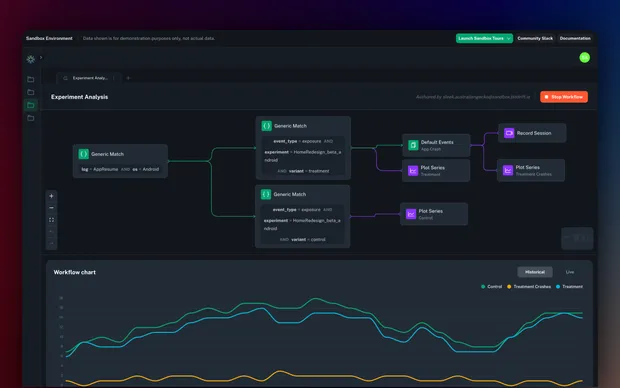Open the Launch Sandbox Tours dropdown arrow
Screen dimensions: 620x388
pyautogui.click(x=508, y=38)
